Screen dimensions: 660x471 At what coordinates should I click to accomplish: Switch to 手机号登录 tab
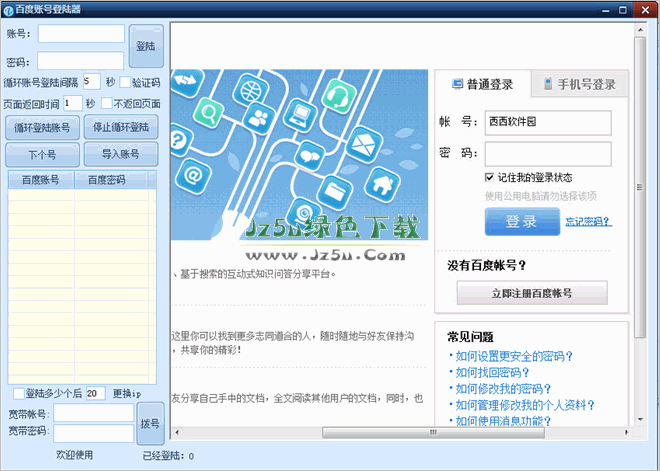(580, 84)
